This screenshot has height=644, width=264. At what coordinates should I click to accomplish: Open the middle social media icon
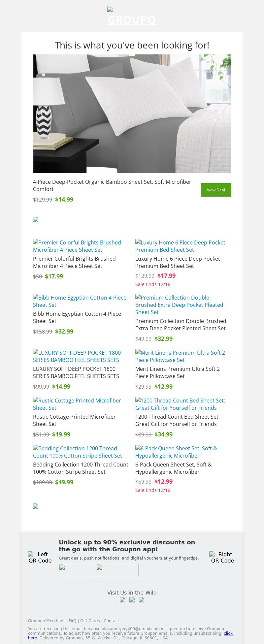[132, 600]
